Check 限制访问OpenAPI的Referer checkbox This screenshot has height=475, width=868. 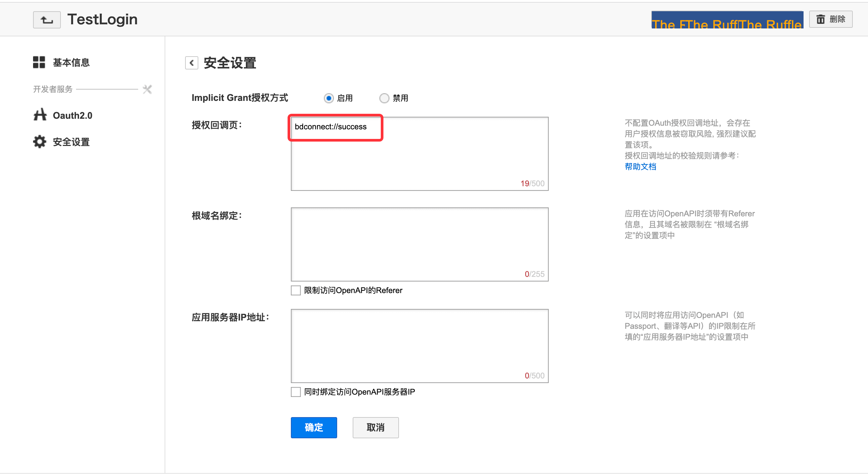(x=296, y=291)
